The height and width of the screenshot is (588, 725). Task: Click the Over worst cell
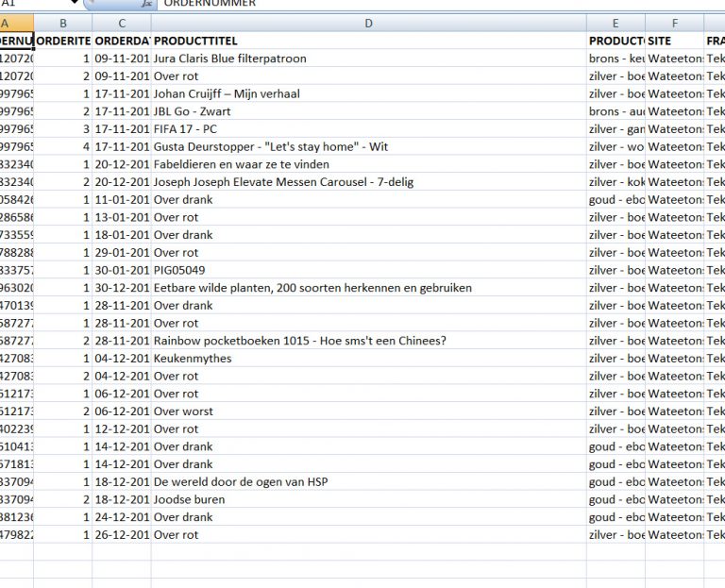368,412
